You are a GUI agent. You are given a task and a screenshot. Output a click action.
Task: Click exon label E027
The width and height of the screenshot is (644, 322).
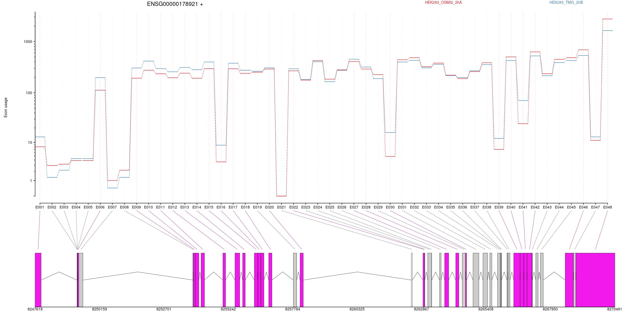click(354, 207)
